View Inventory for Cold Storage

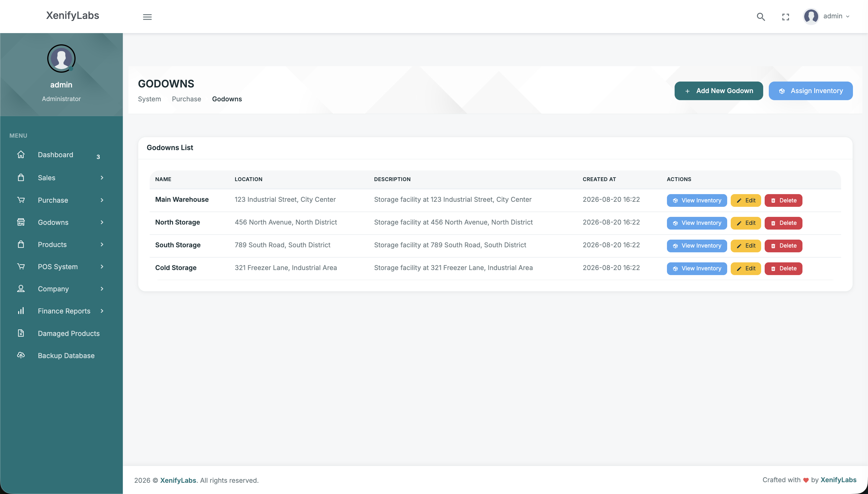click(x=696, y=268)
